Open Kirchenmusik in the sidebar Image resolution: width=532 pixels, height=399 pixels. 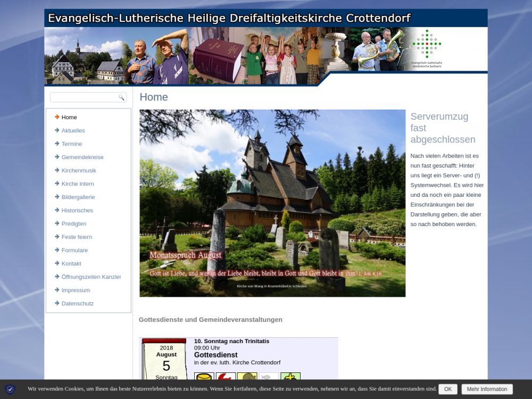point(78,170)
